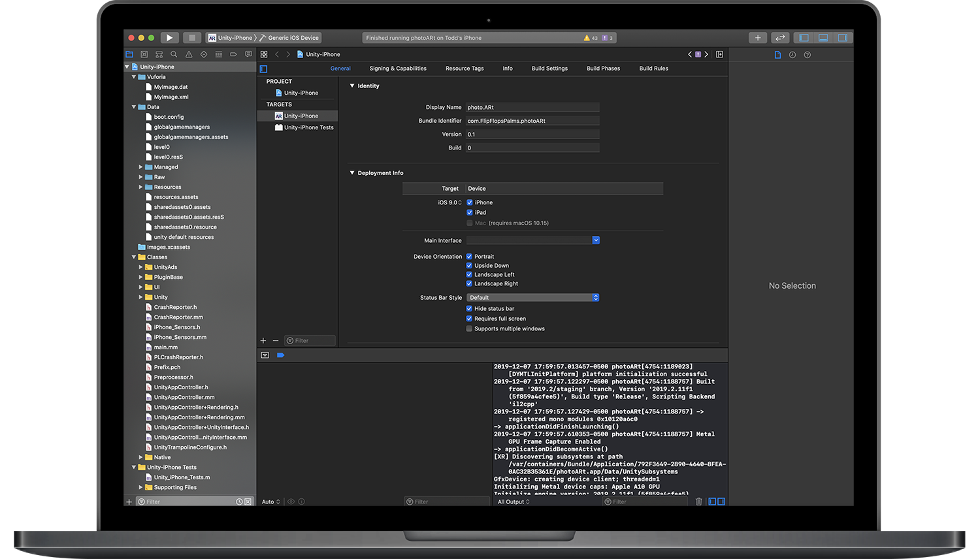Edit the Bundle Identifier field
Viewport: 980px width, 559px height.
point(532,121)
